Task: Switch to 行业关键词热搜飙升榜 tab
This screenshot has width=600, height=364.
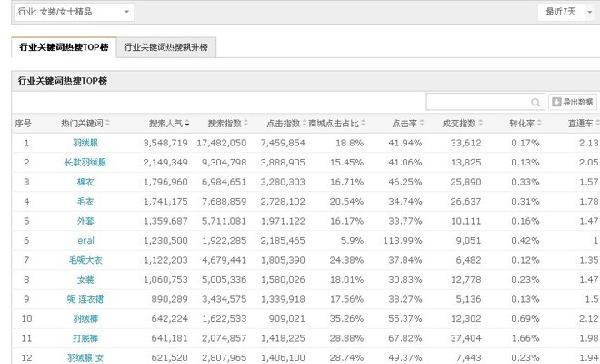Action: click(166, 47)
